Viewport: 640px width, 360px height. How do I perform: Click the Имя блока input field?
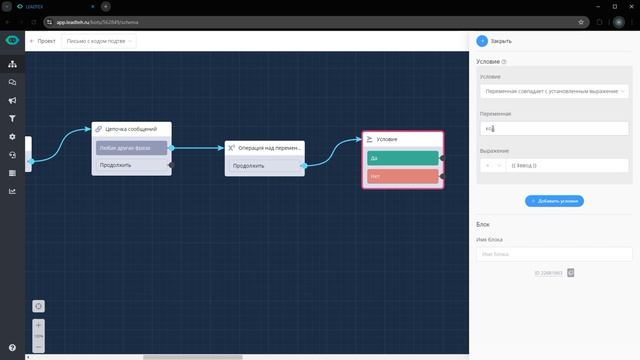point(554,254)
